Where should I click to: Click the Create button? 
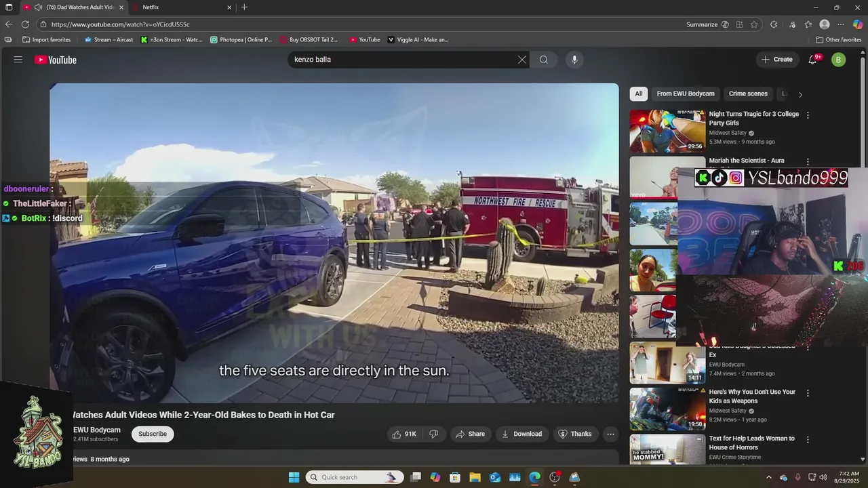776,60
